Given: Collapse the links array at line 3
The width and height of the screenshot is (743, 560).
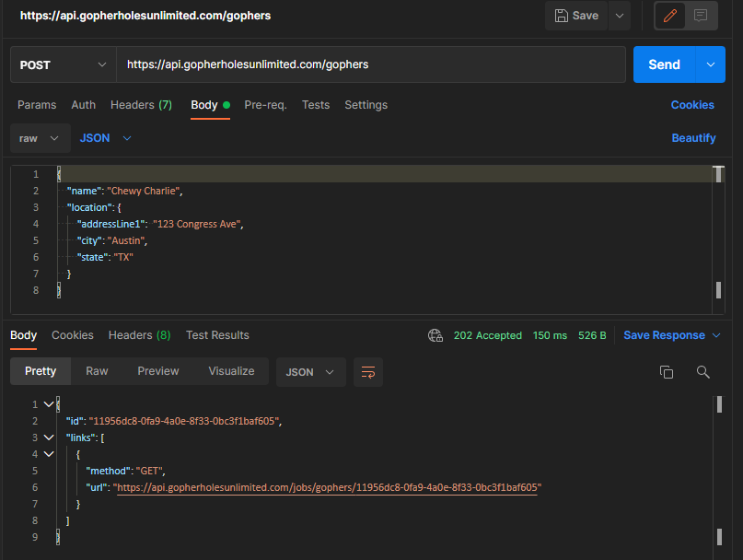Looking at the screenshot, I should click(x=49, y=437).
